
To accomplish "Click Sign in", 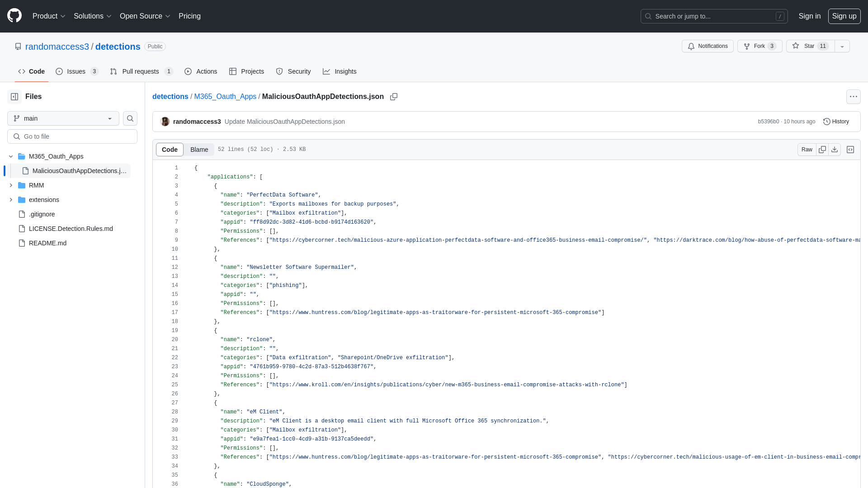I will (809, 16).
